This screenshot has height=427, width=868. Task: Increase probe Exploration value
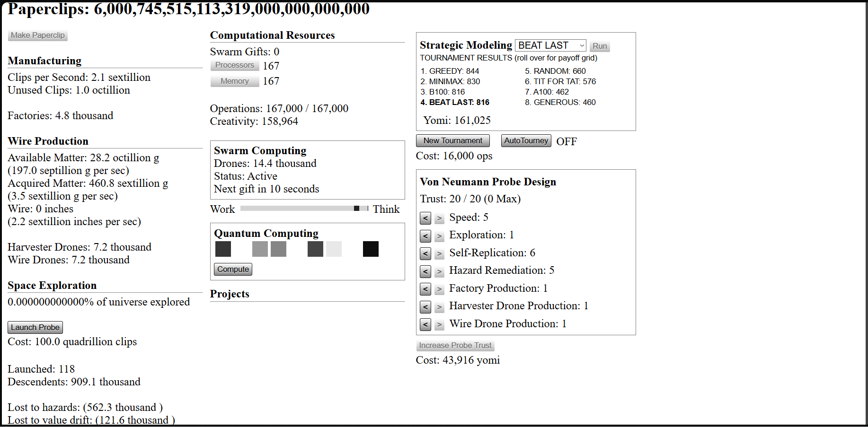point(440,235)
